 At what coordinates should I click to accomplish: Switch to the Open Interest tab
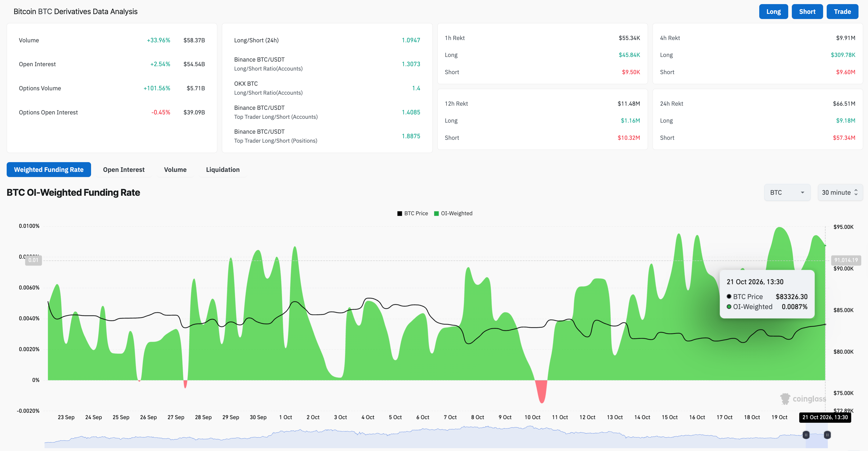(124, 170)
